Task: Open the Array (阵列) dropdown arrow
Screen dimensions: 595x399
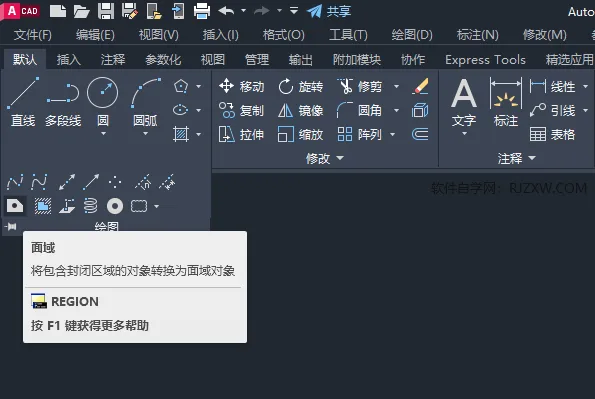Action: point(393,134)
